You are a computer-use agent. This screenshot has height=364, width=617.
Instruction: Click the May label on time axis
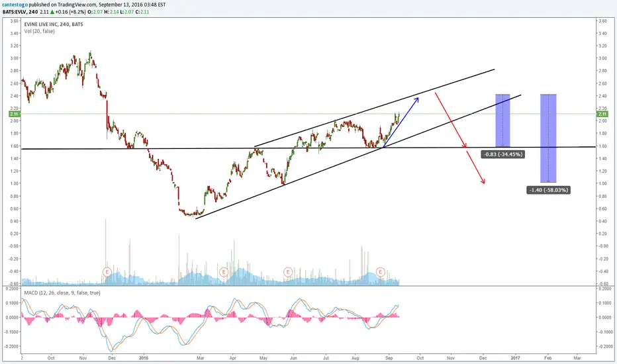pos(263,358)
